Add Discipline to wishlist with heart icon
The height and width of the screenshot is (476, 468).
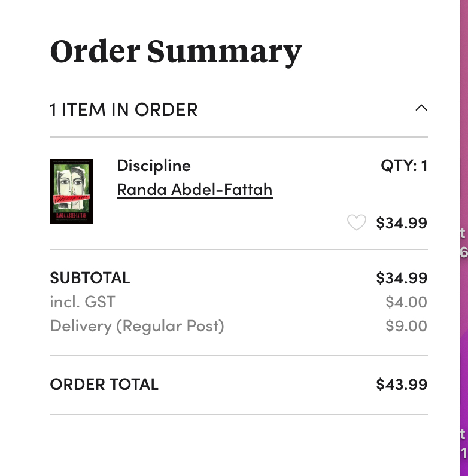tap(357, 223)
